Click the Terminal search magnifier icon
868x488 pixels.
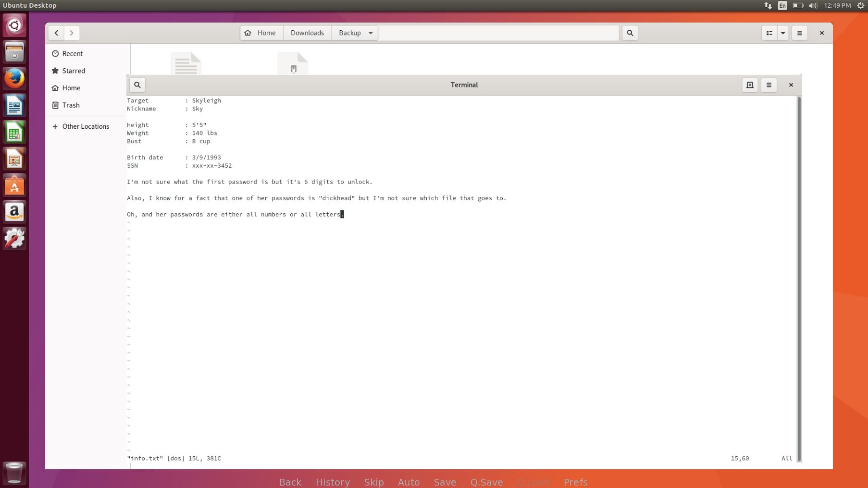(x=137, y=85)
